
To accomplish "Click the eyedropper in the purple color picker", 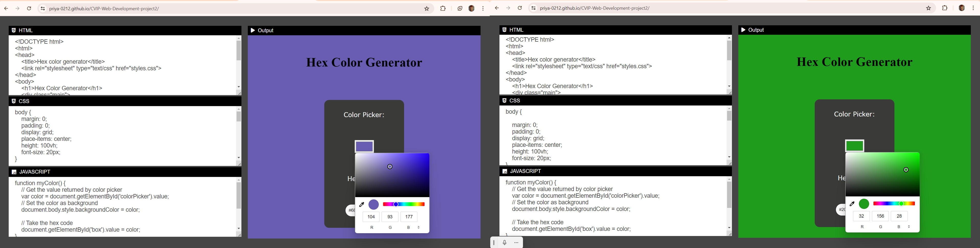I will 362,205.
